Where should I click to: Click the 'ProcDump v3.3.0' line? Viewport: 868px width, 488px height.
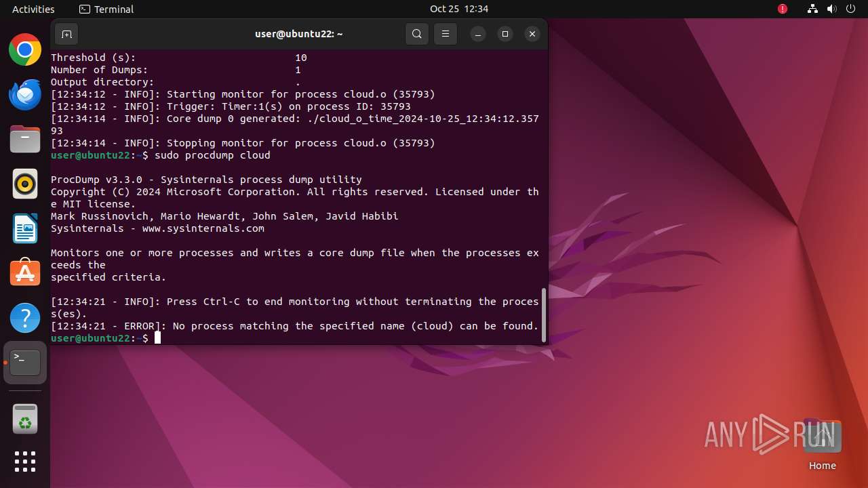(x=206, y=180)
